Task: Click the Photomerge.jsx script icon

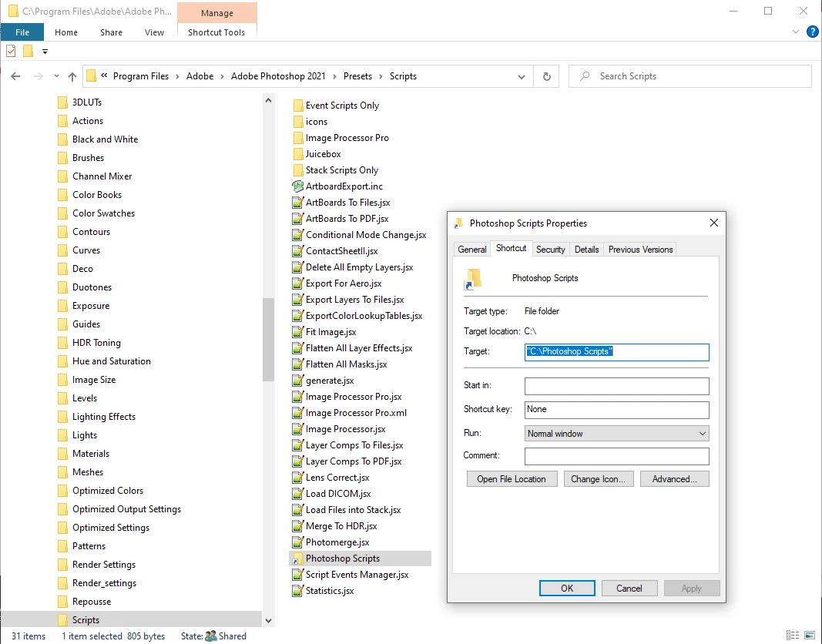Action: [297, 542]
